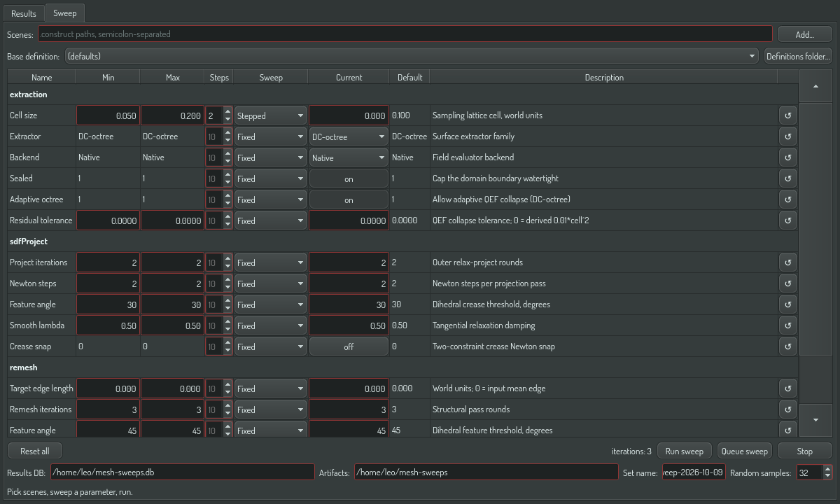Toggle the Adaptive octree on button
The width and height of the screenshot is (840, 504).
[349, 199]
